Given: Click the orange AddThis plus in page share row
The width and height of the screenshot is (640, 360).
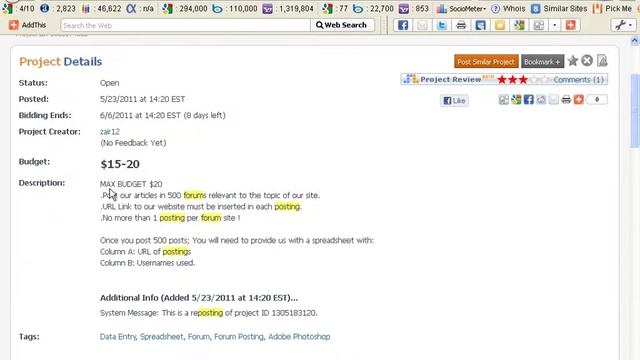Looking at the screenshot, I should pyautogui.click(x=579, y=100).
